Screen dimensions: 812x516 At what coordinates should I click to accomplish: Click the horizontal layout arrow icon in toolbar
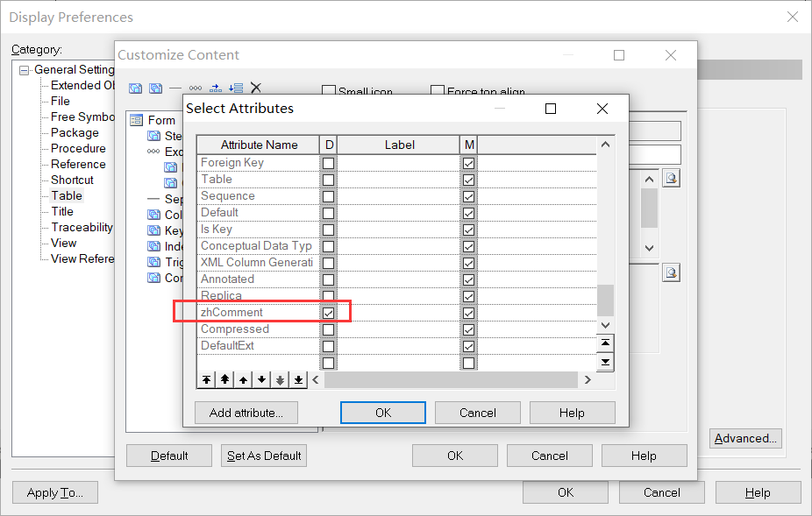216,88
